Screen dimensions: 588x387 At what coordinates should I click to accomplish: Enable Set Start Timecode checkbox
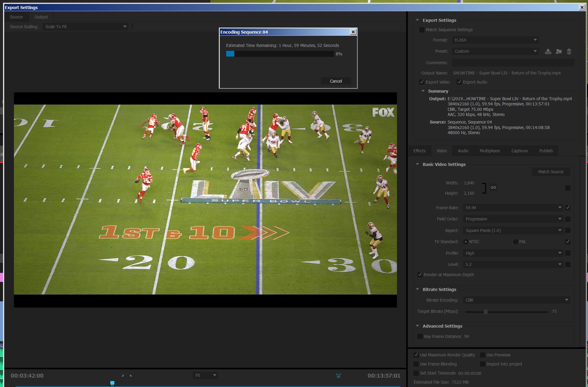[416, 373]
